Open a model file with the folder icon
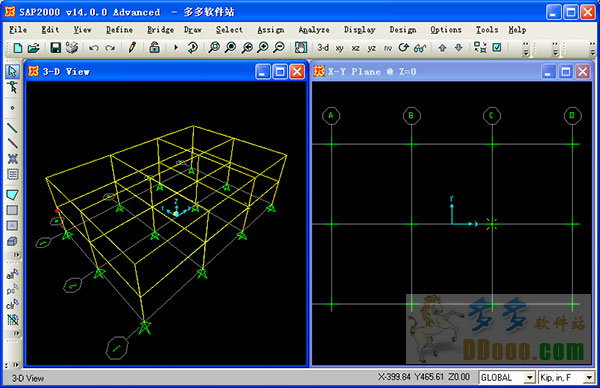 click(34, 48)
